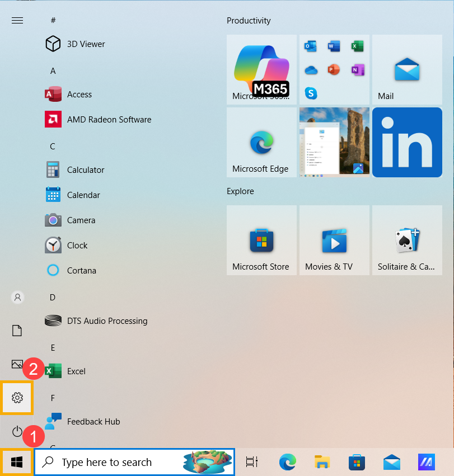Click the OneDrive icon in Office folder tile
Viewport: 454px width, 476px height.
point(311,70)
